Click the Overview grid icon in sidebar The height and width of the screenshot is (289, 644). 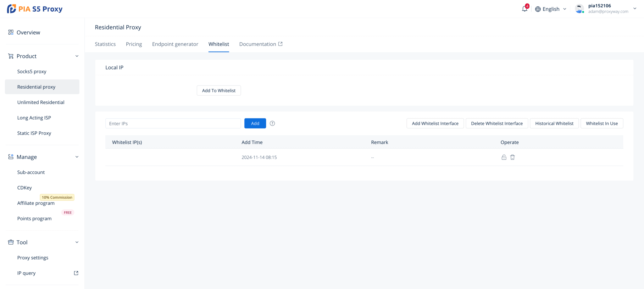(x=10, y=32)
